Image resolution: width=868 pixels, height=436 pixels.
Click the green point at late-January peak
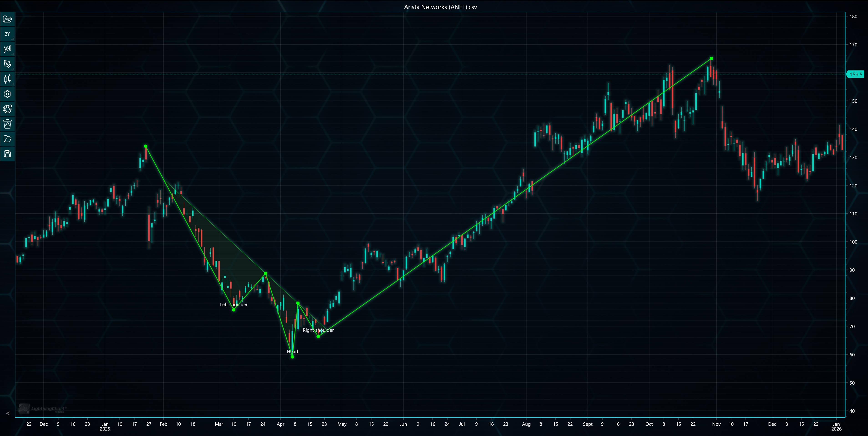tap(146, 146)
